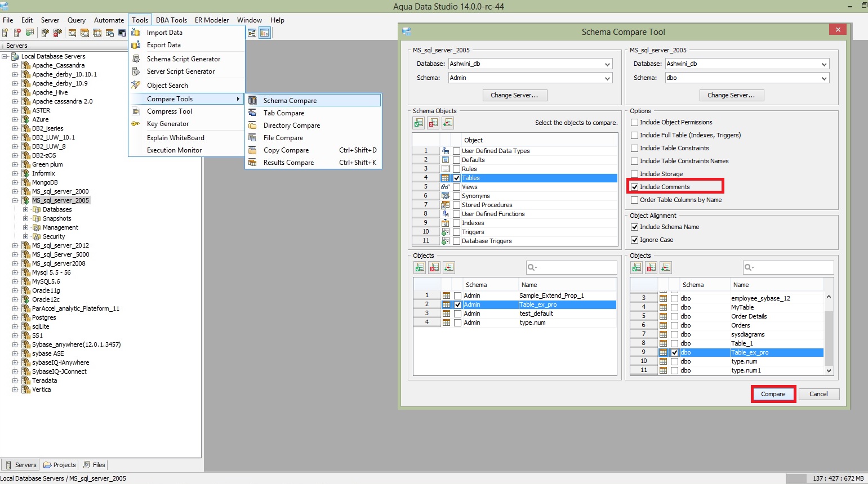Click the Synonyms row icon
Screen dimensions: 868x484
click(x=446, y=196)
